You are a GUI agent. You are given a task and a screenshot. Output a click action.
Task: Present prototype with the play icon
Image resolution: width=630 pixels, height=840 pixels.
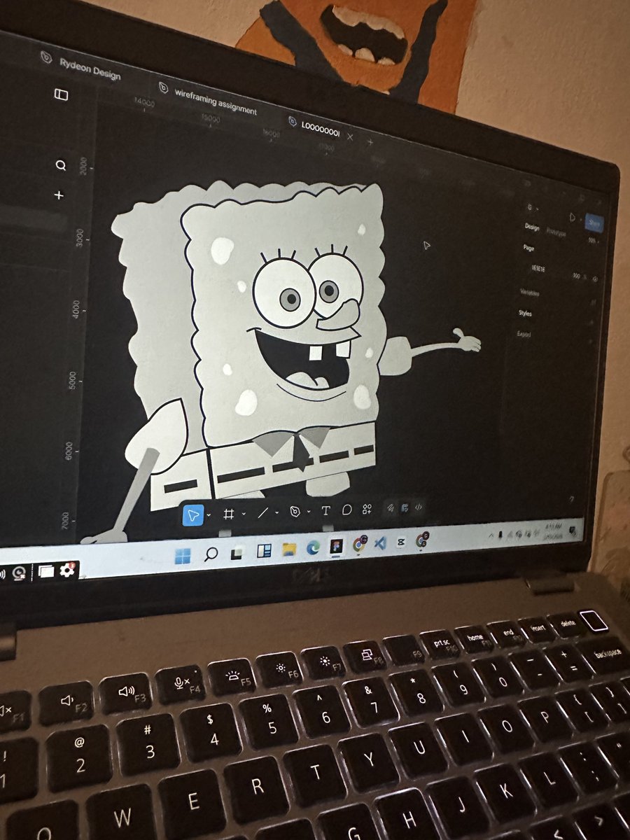572,218
